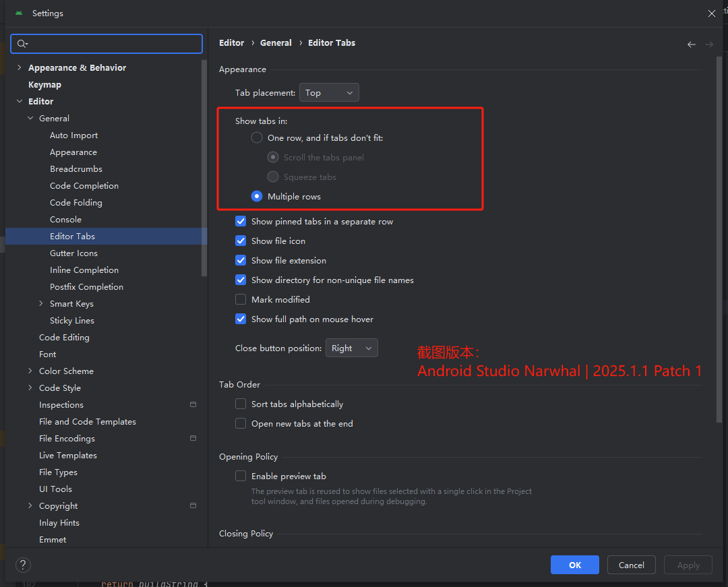The image size is (728, 587).
Task: Open Code Editing settings
Action: tap(64, 338)
